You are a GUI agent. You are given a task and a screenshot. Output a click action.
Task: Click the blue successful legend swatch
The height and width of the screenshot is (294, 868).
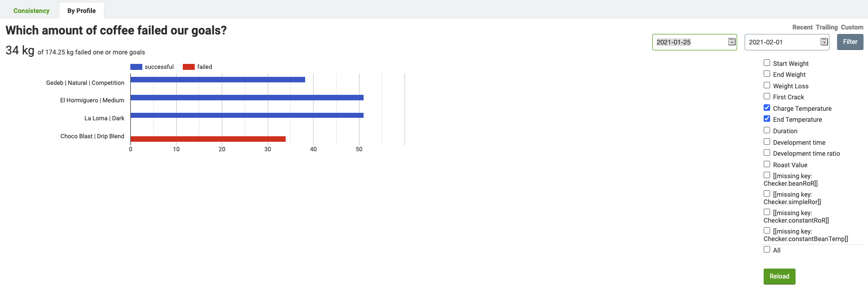pos(136,67)
